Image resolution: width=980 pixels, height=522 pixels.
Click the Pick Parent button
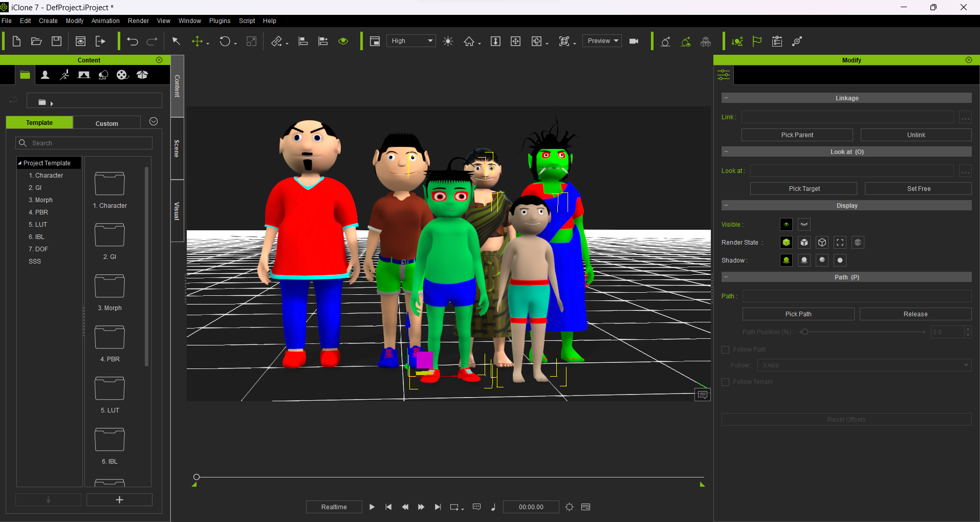tap(797, 135)
